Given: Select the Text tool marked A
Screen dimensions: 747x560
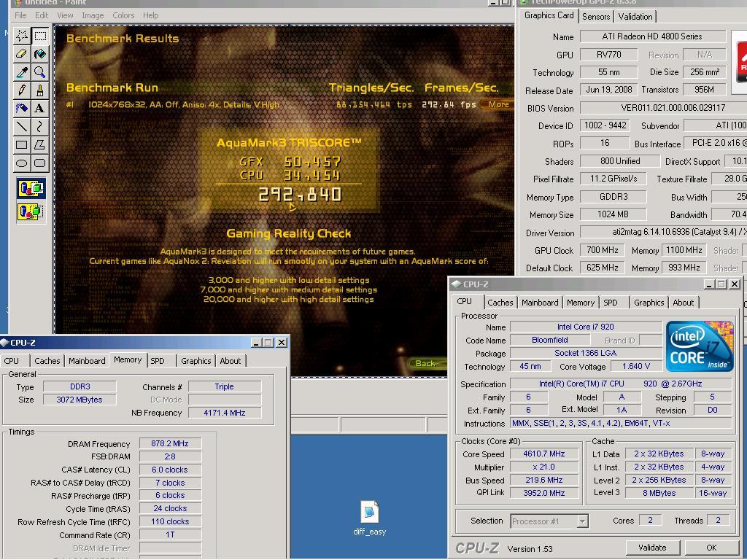Looking at the screenshot, I should click(40, 108).
